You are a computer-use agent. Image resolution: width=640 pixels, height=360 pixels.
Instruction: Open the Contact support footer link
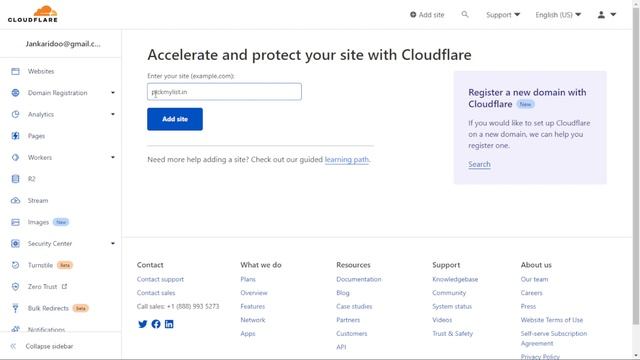pos(160,279)
